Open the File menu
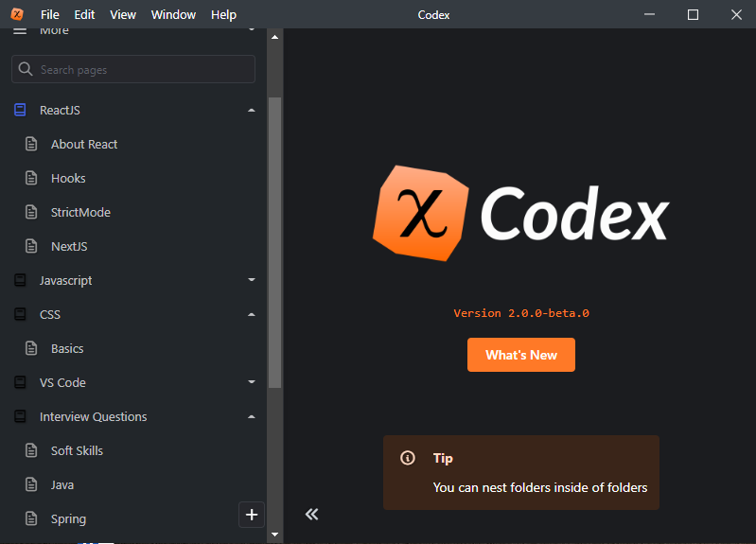 click(x=49, y=14)
